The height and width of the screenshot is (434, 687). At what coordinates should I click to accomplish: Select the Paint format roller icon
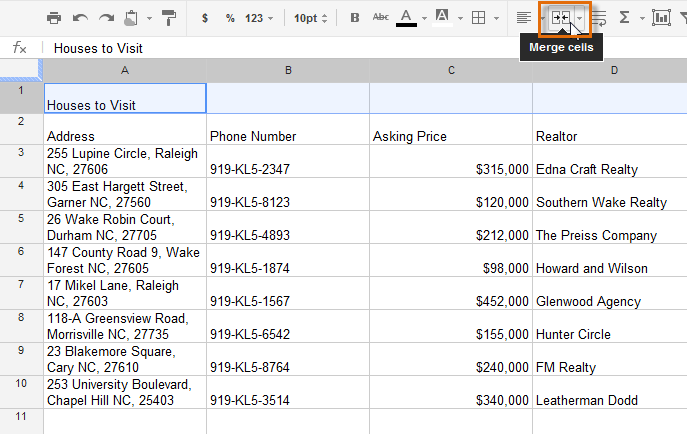tap(169, 18)
